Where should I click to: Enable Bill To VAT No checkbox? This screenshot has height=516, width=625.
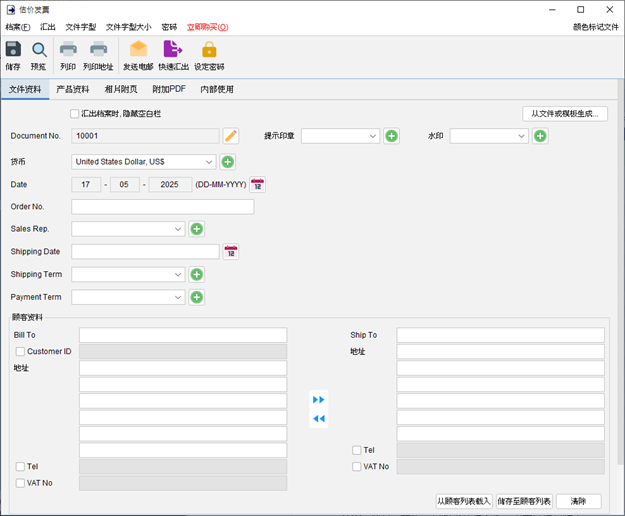click(x=20, y=483)
